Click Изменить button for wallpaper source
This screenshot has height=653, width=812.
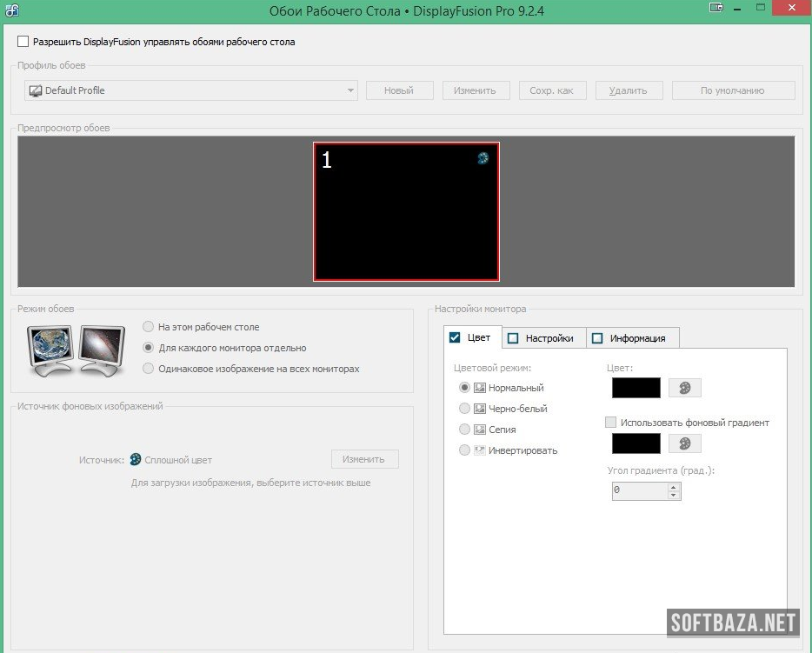pos(364,459)
